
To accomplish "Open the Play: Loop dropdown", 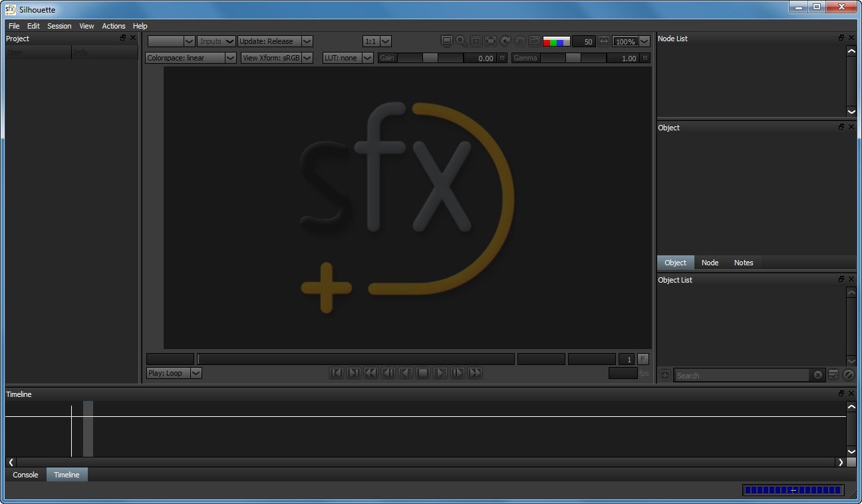I will coord(174,373).
